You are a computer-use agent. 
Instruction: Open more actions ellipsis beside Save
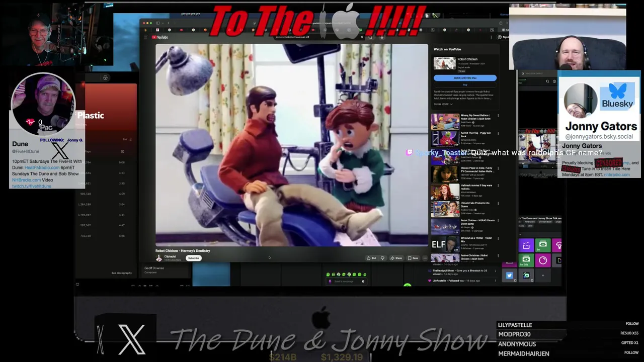(x=425, y=258)
